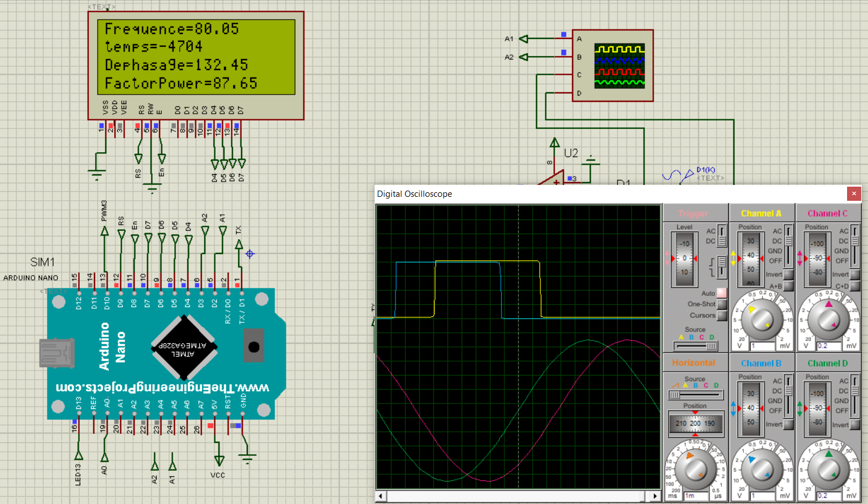
Task: Click the Channel A volts-per-division knob
Action: tap(762, 319)
